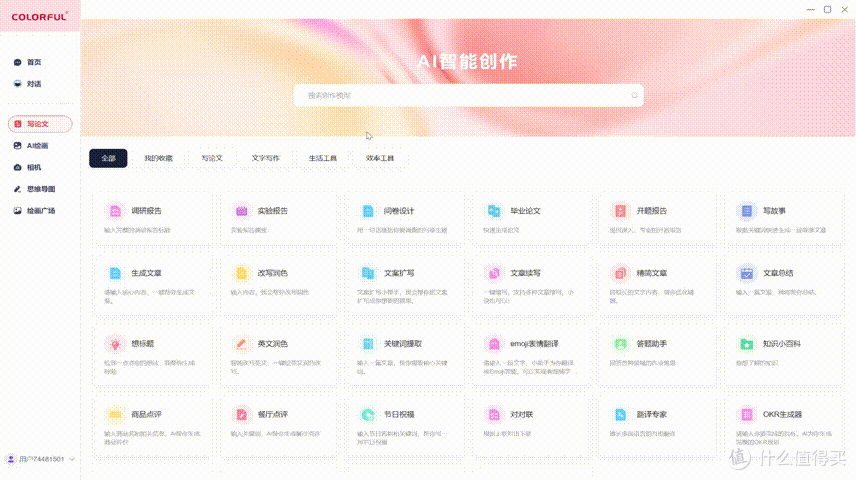Select the emoji表情翻译 icon
Screen dimensions: 856x480
click(x=494, y=344)
